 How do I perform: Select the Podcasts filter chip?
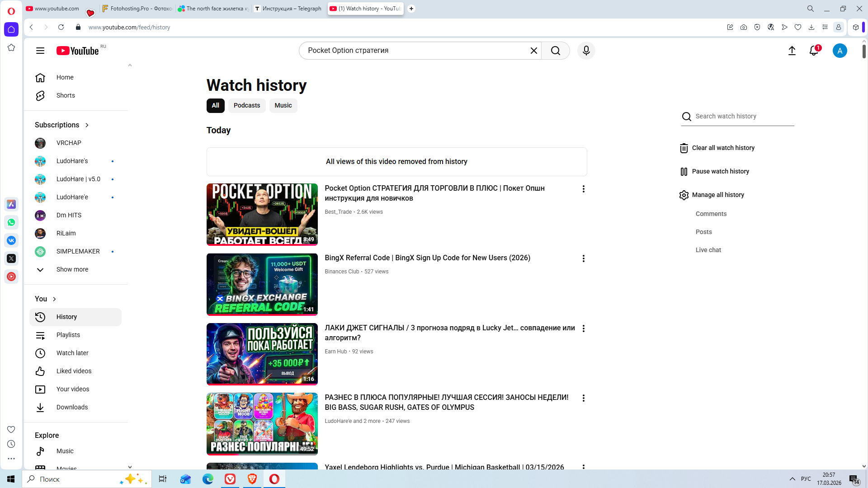[x=246, y=105]
